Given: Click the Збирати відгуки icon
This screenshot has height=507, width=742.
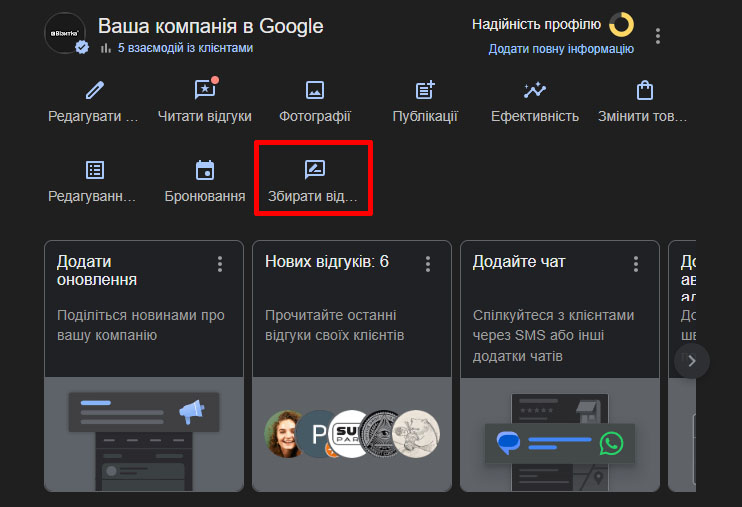Looking at the screenshot, I should 315,169.
